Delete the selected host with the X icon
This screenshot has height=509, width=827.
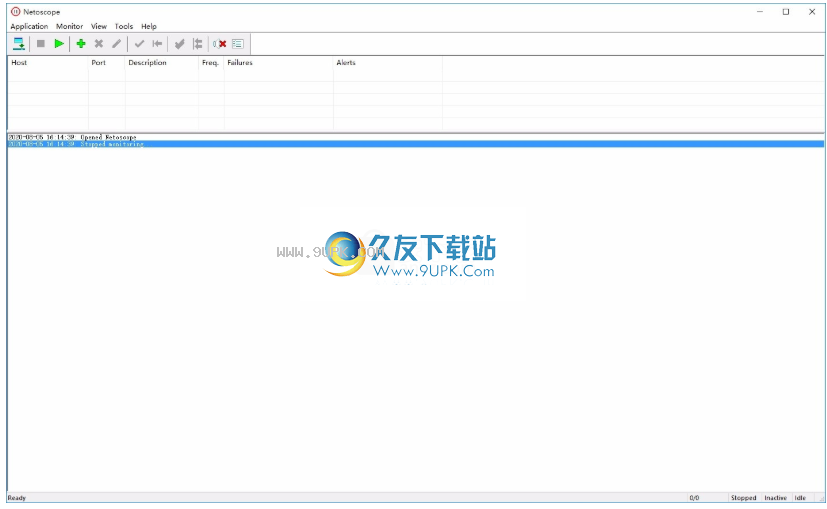[x=99, y=44]
